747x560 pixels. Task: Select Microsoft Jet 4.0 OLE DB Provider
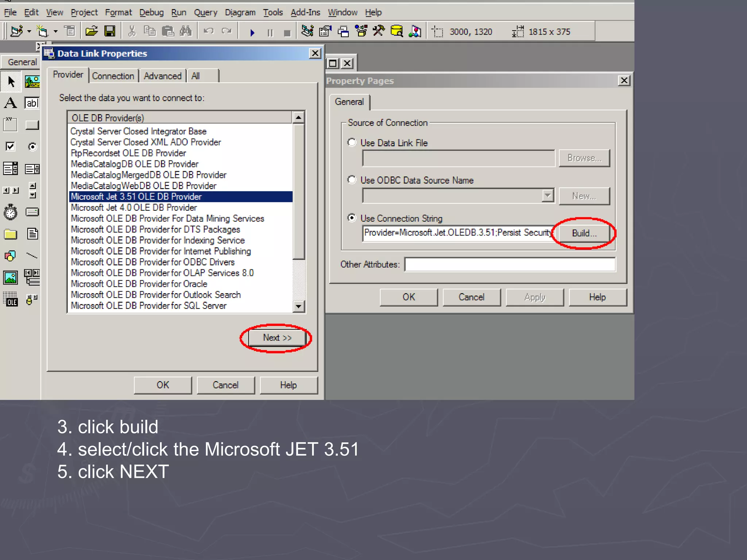click(x=181, y=207)
